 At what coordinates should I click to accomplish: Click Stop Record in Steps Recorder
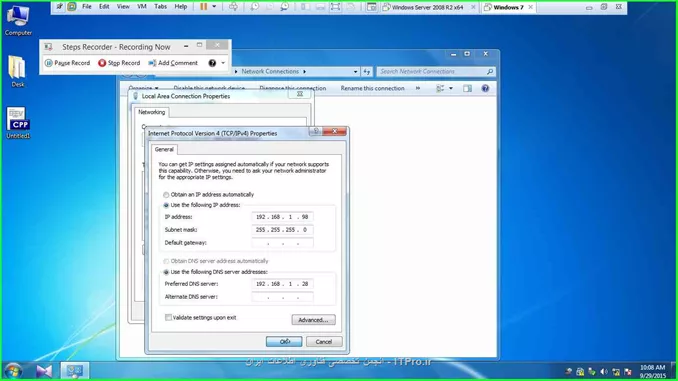(x=119, y=63)
